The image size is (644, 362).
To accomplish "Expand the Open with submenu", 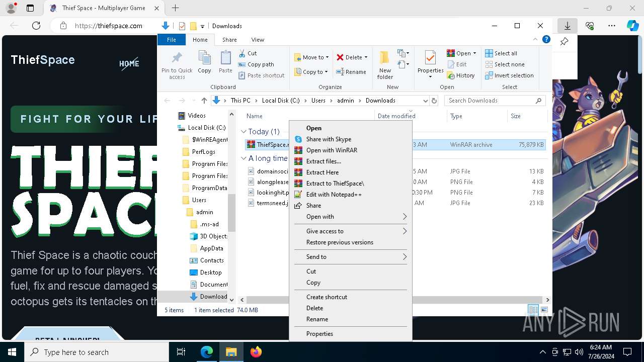I will tap(350, 217).
